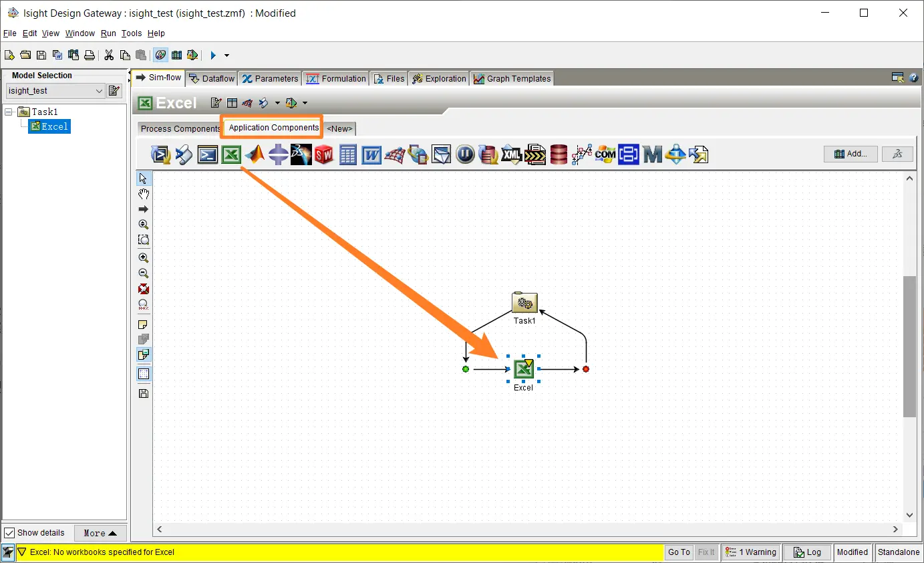Toggle the Show details checkbox
924x563 pixels.
coord(9,533)
